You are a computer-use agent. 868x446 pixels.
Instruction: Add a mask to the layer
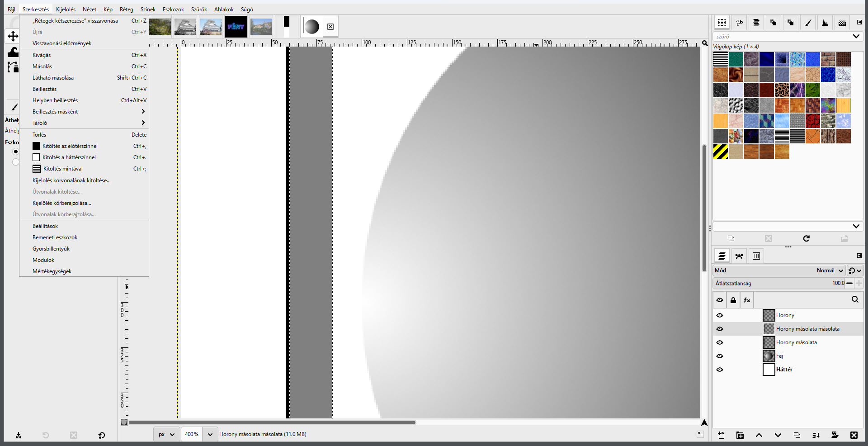(835, 435)
